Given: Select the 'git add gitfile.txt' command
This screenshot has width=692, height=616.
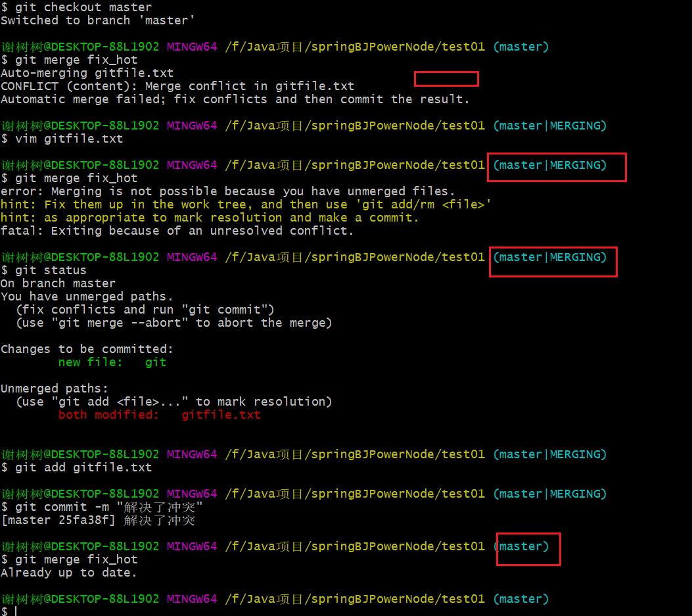Looking at the screenshot, I should [76, 467].
